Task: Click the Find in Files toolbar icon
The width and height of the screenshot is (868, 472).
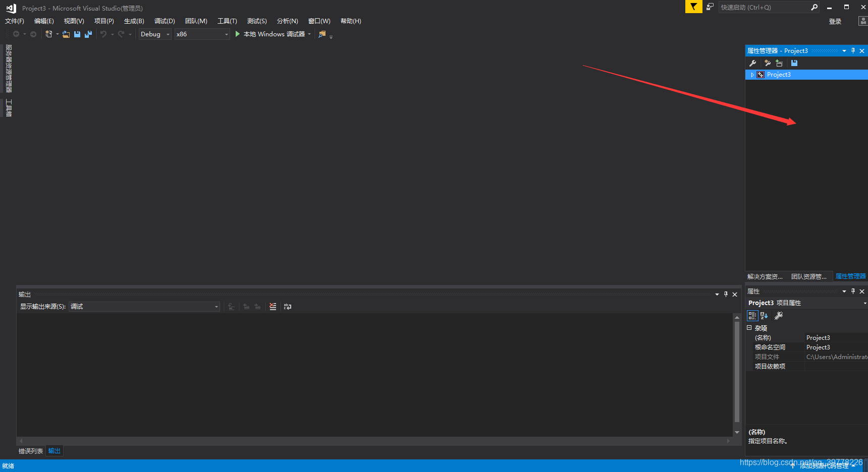Action: (322, 34)
